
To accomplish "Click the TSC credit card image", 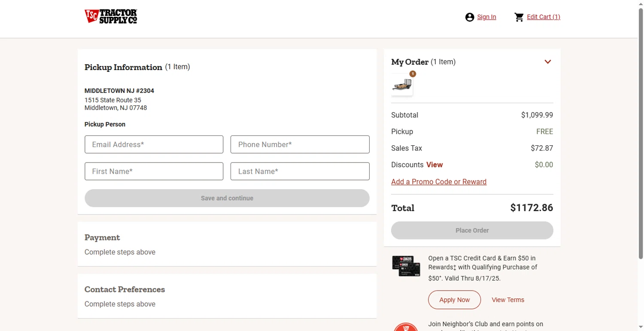I will (406, 266).
